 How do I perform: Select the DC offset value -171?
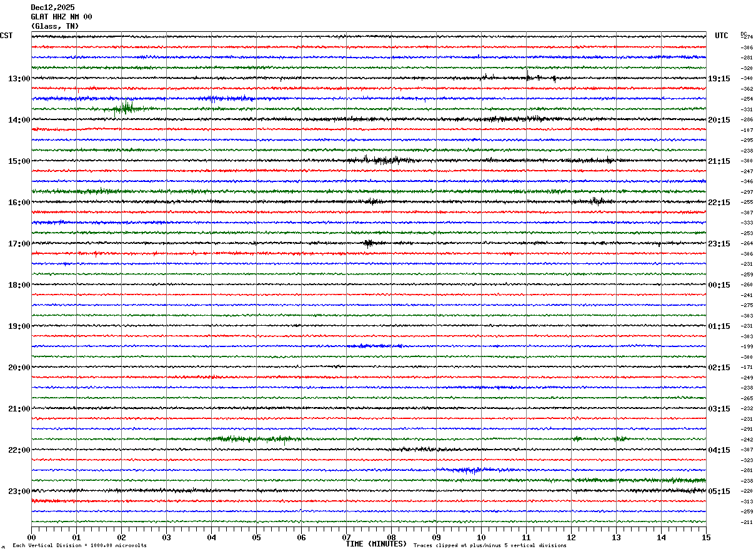pyautogui.click(x=747, y=368)
